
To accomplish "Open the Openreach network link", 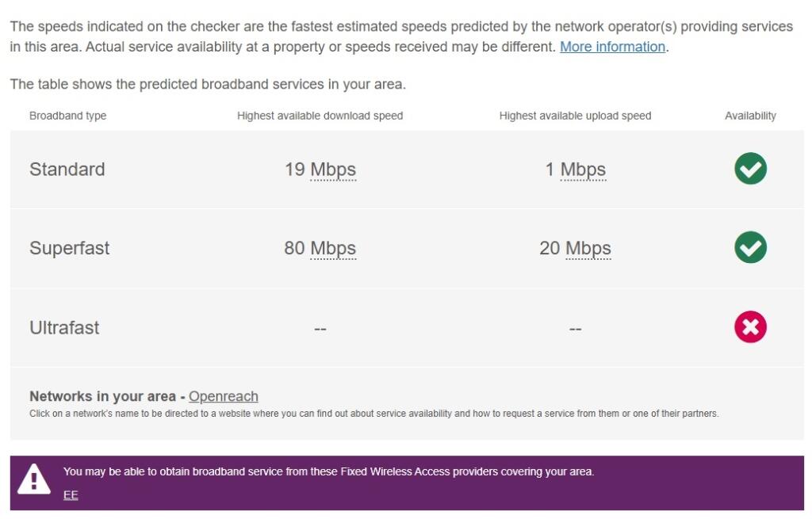I will pyautogui.click(x=224, y=396).
